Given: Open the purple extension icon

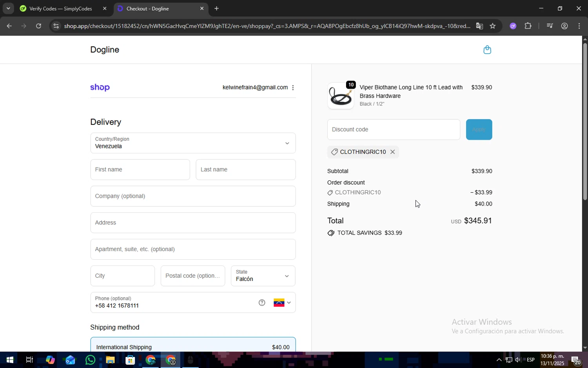Looking at the screenshot, I should pos(513,26).
